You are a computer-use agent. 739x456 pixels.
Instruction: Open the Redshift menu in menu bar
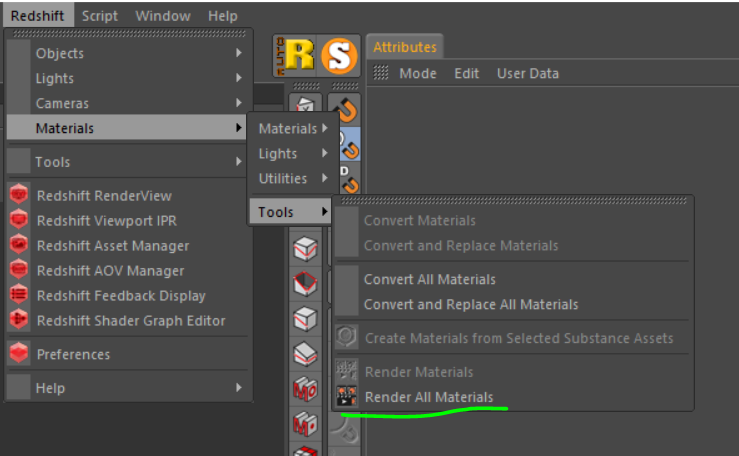38,16
